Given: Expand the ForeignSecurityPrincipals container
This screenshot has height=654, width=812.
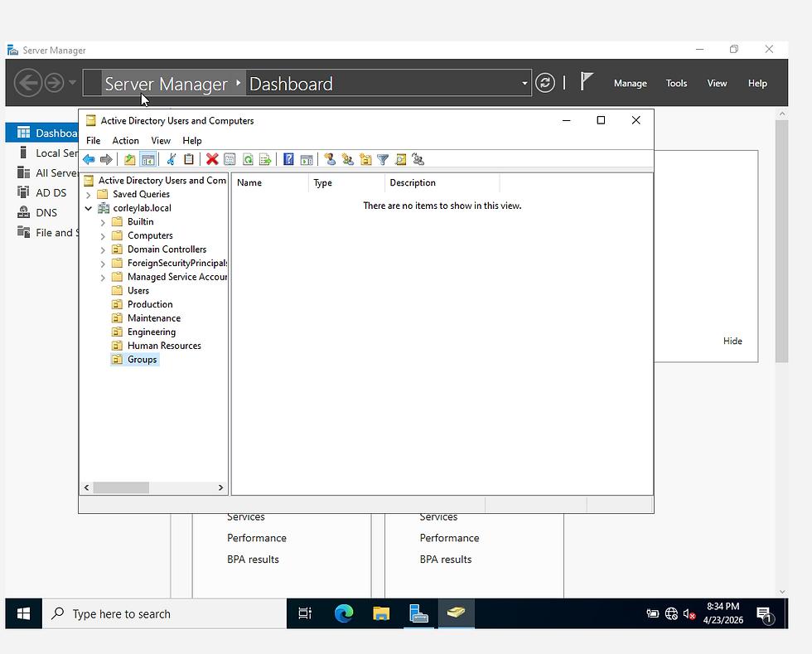Looking at the screenshot, I should [x=103, y=264].
